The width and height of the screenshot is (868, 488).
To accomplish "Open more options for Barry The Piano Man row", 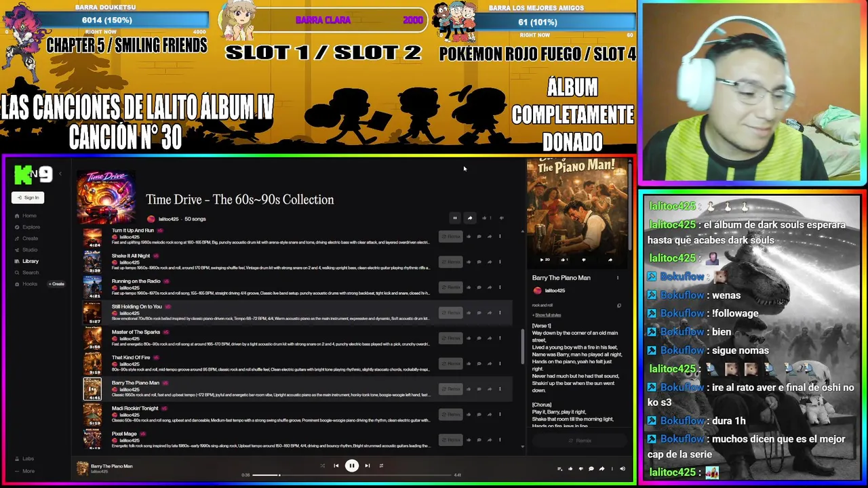I will [x=500, y=389].
